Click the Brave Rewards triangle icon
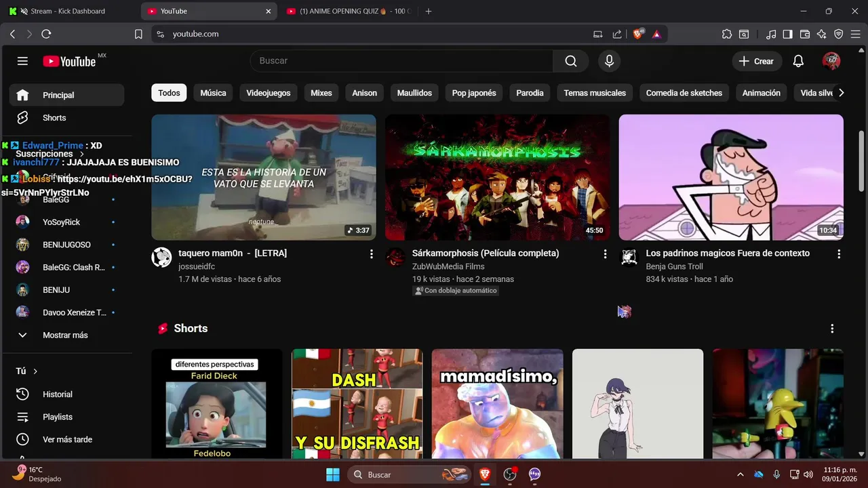Viewport: 868px width, 488px height. point(656,34)
